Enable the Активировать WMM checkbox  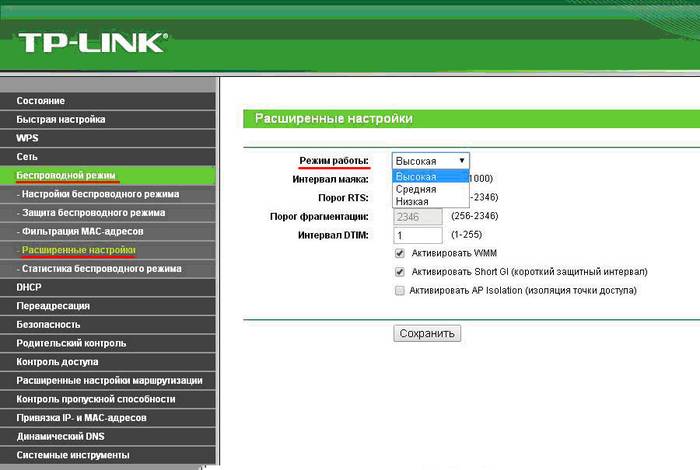point(400,254)
